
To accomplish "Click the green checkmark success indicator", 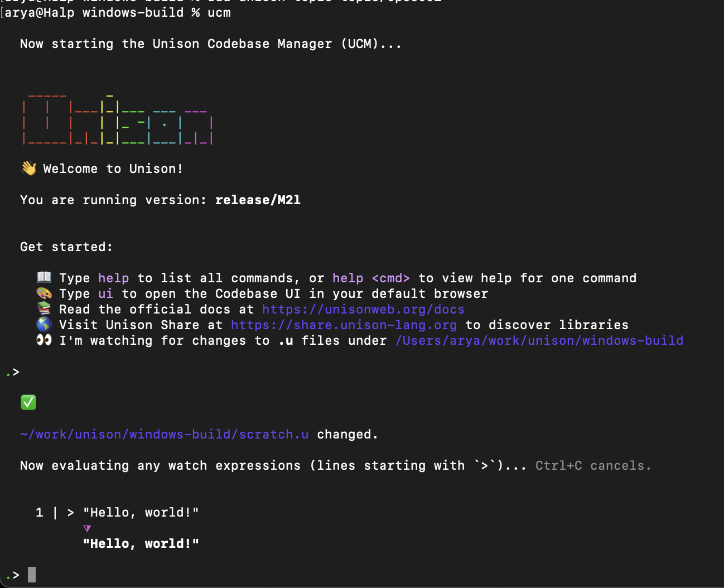I will (28, 402).
